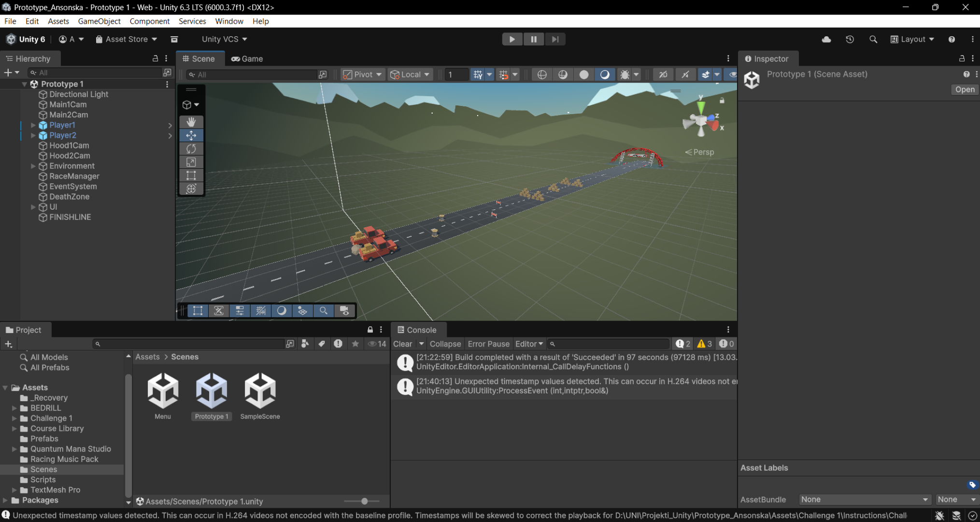The image size is (980, 522).
Task: Click the Play button
Action: (512, 39)
